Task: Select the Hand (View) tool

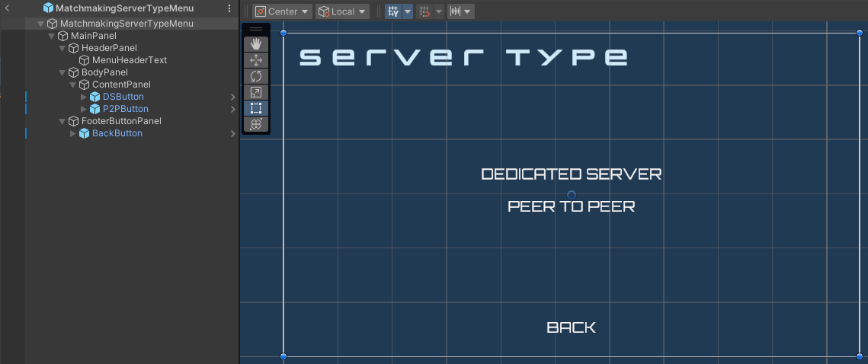Action: 256,44
